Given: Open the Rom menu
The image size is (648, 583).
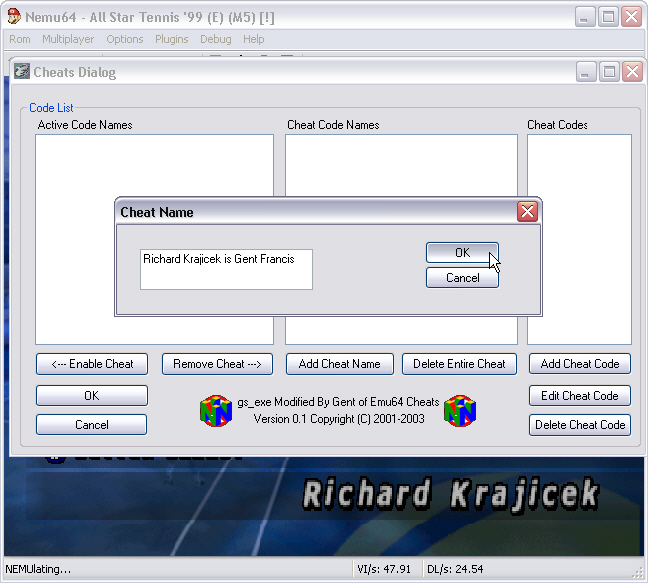Looking at the screenshot, I should click(x=20, y=39).
